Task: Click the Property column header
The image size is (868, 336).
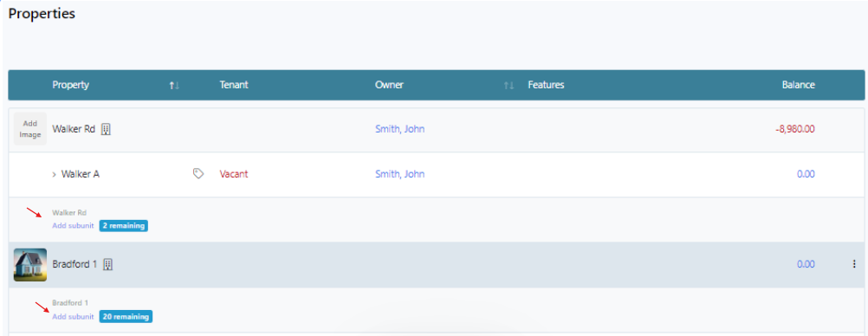Action: point(71,85)
